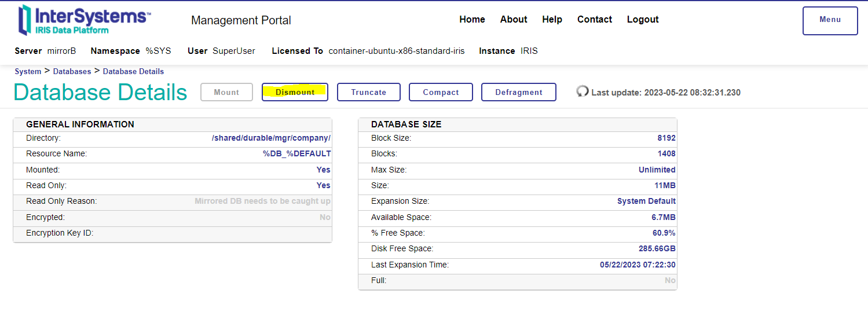The height and width of the screenshot is (319, 868).
Task: Go back to Databases breadcrumb
Action: tap(72, 72)
